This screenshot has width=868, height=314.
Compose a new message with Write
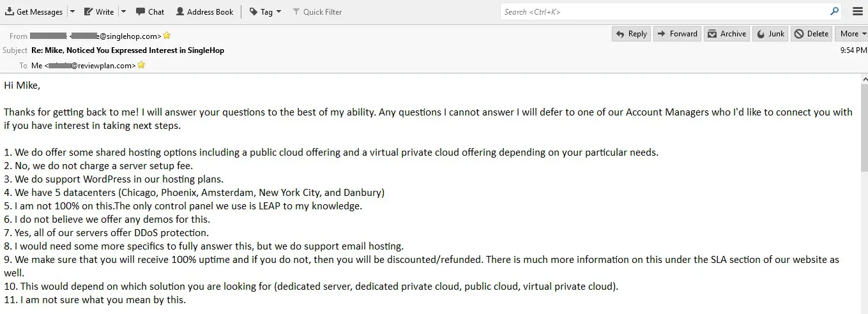point(99,11)
